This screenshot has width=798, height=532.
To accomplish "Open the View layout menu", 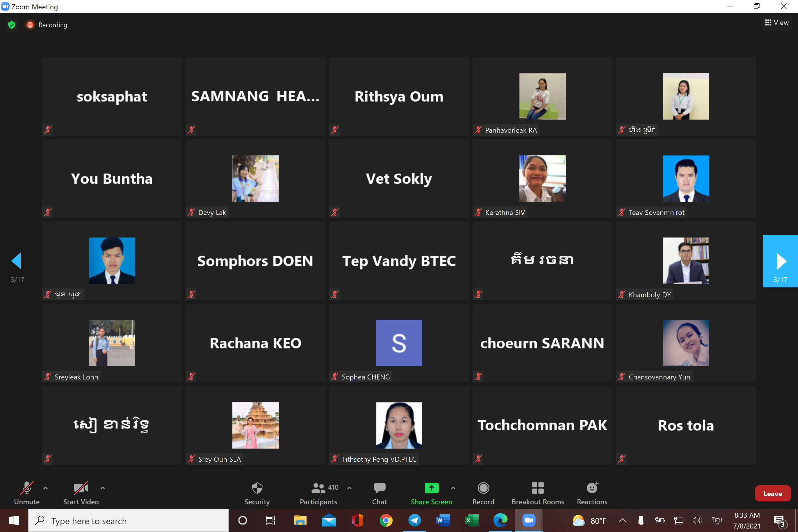I will tap(777, 23).
